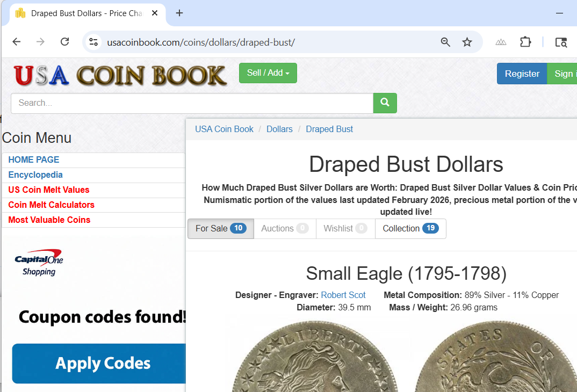Click the green search magnifier button
The image size is (577, 392).
pos(385,103)
